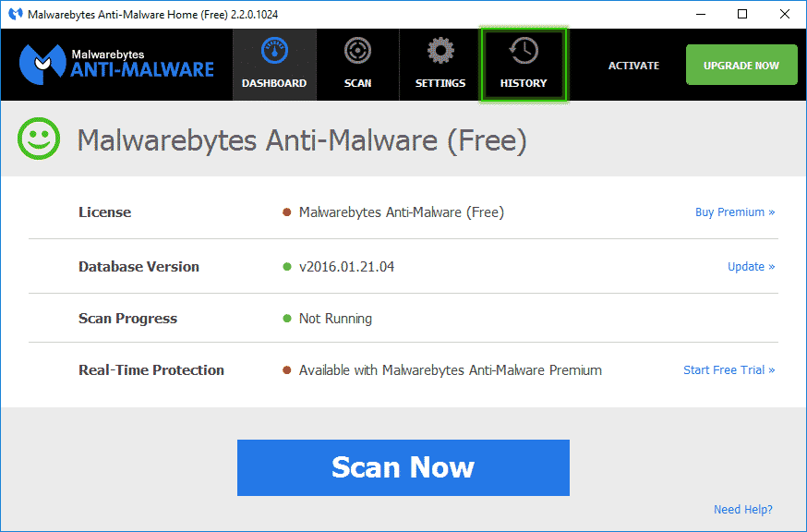Screen dimensions: 807x532
Task: Click the red License status dot
Action: tap(287, 212)
